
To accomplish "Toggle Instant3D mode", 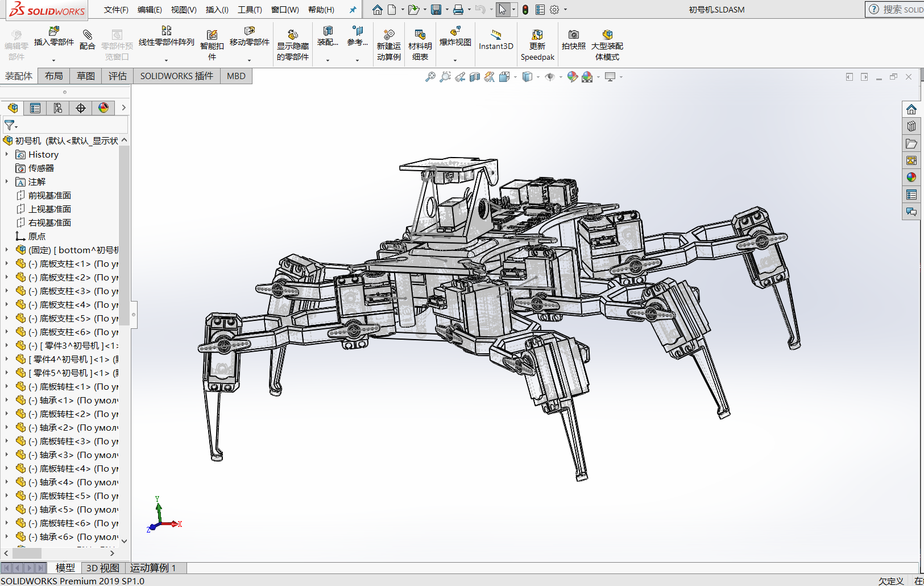I will [496, 39].
